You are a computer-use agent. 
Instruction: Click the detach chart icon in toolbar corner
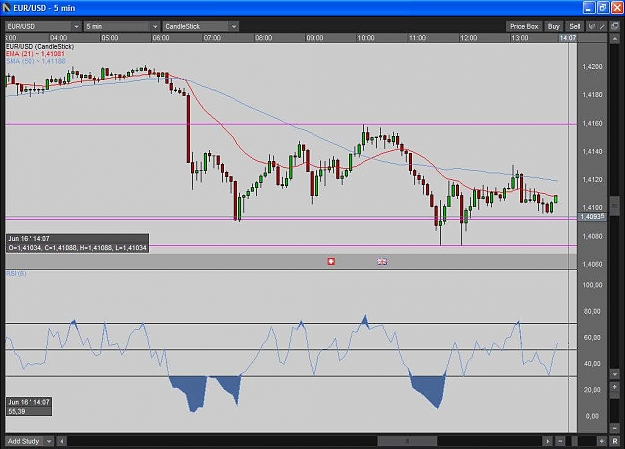click(x=615, y=26)
